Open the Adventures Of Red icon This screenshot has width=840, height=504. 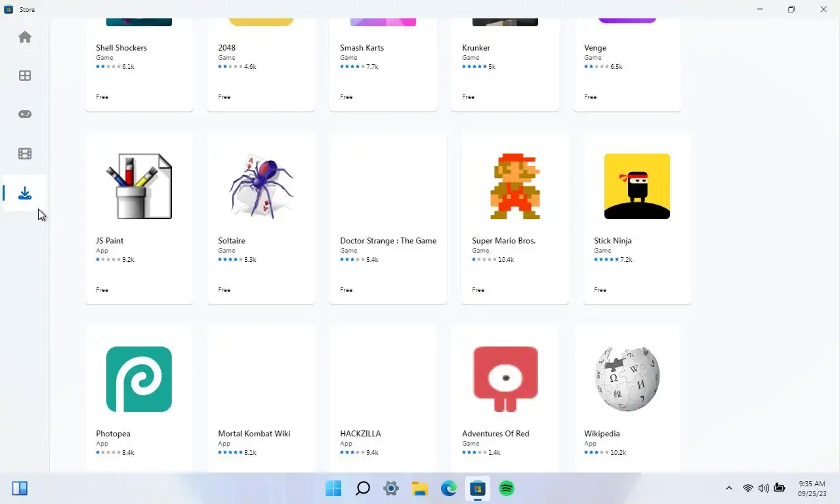click(505, 379)
